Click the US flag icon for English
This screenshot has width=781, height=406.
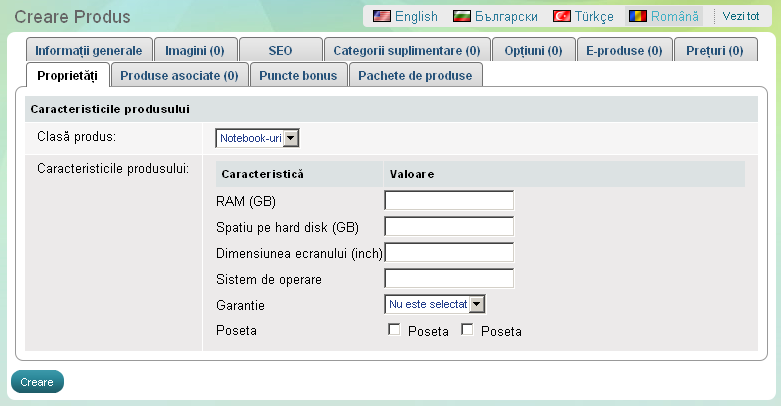coord(381,17)
